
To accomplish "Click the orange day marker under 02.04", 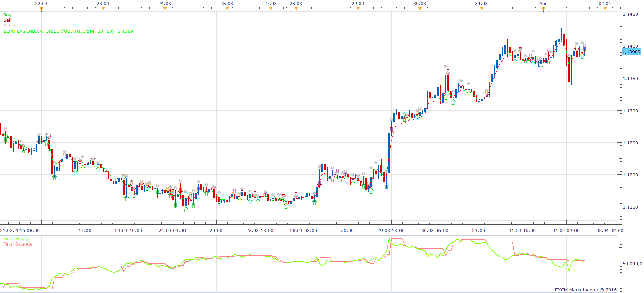I will pos(605,9).
